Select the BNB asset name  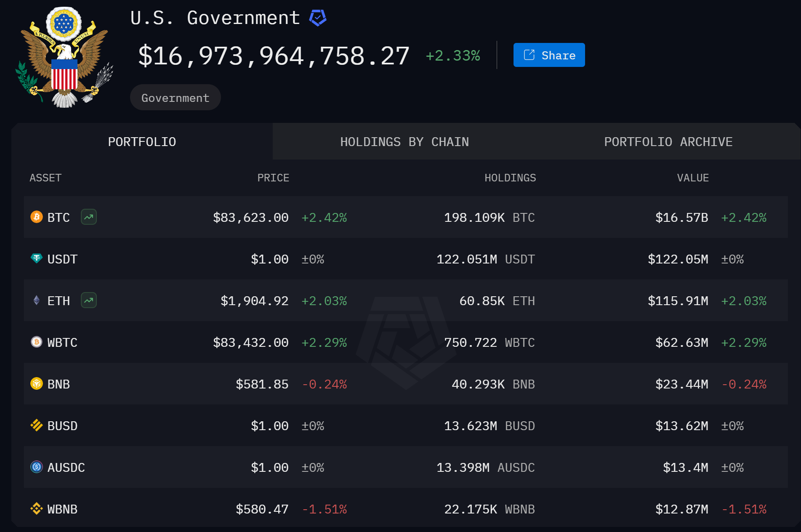[x=59, y=384]
